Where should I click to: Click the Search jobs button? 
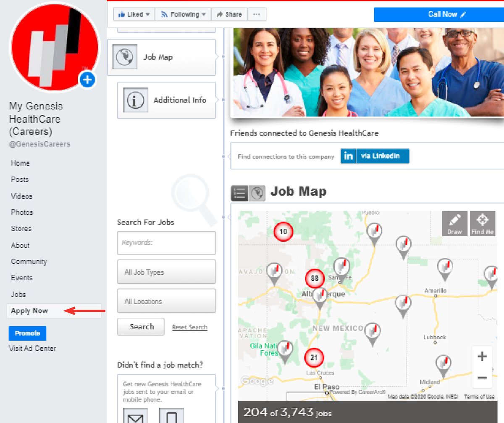[141, 327]
